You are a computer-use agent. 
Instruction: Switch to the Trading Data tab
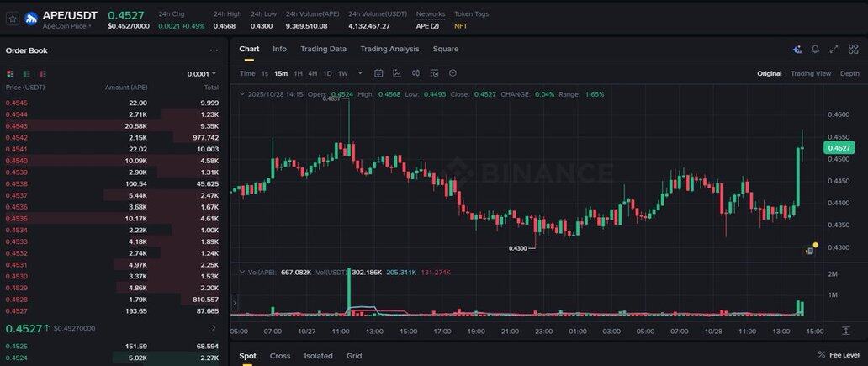point(323,49)
